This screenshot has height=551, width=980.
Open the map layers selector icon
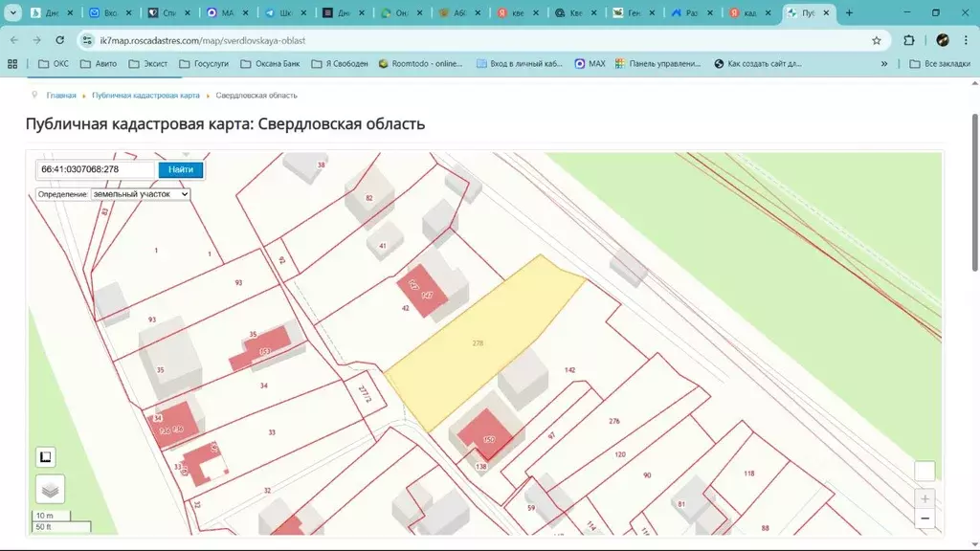pos(49,489)
